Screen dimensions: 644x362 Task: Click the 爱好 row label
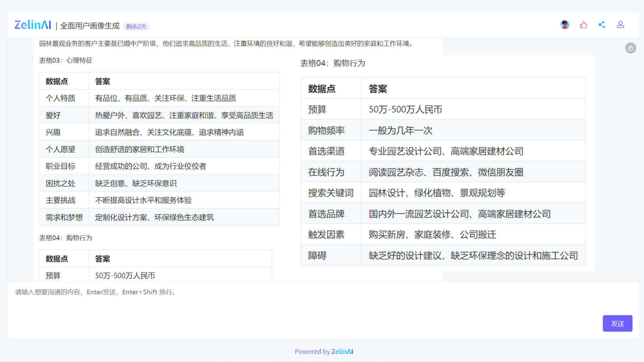pos(53,115)
